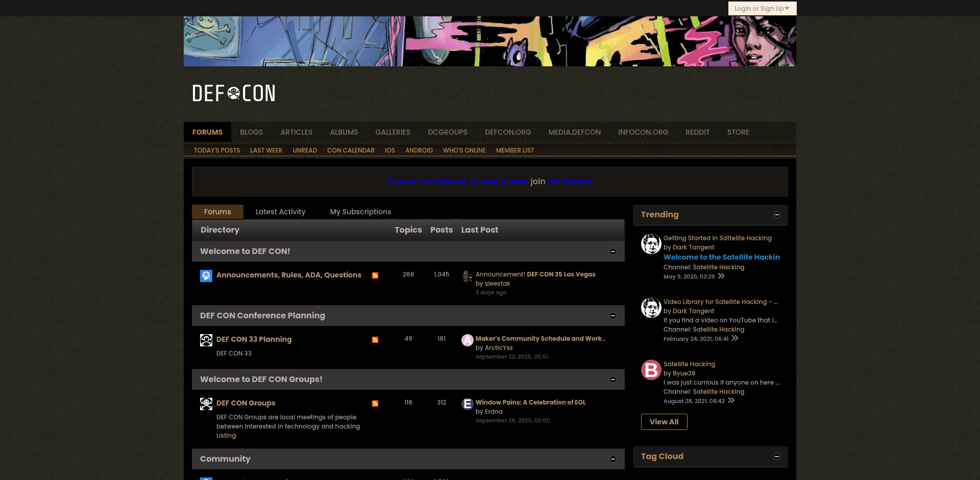Open the Blogs menu item
This screenshot has height=480, width=980.
tap(251, 132)
